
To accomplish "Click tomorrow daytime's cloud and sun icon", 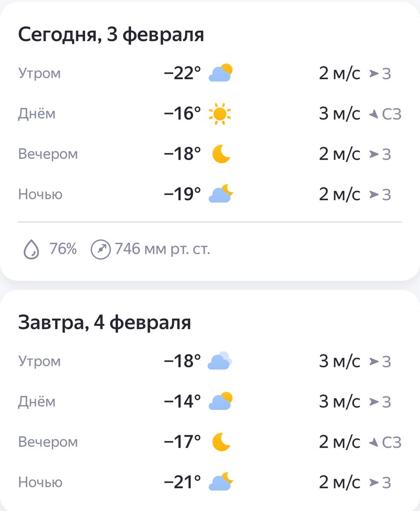I will click(x=220, y=401).
